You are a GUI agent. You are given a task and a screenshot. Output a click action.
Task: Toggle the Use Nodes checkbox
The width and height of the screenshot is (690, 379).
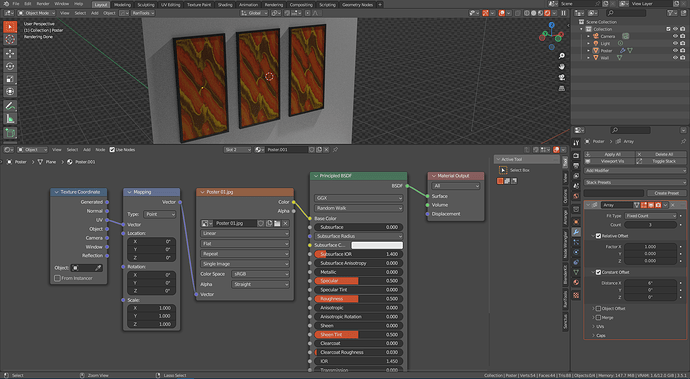[112, 150]
